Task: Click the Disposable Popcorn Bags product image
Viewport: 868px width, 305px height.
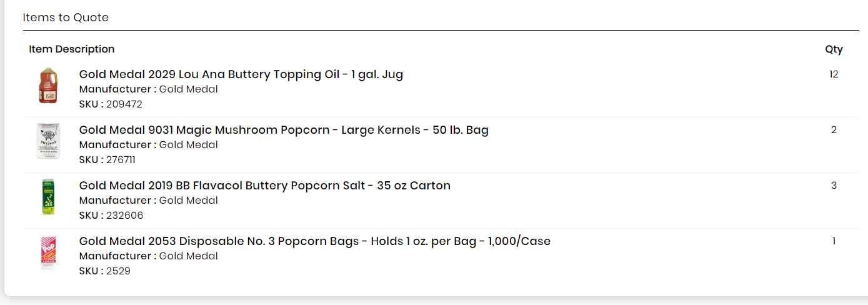Action: tap(48, 252)
